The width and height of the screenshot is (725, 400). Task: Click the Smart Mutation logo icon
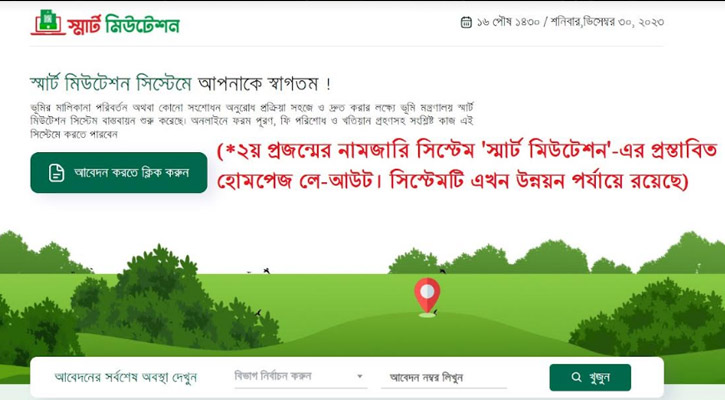click(x=48, y=22)
